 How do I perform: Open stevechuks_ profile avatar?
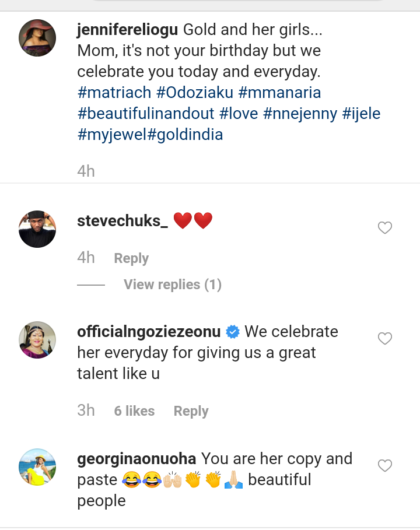click(x=38, y=229)
